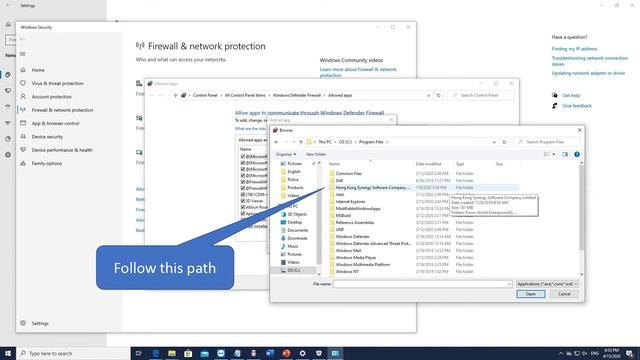Select Virus & threat protection sidebar item
The height and width of the screenshot is (360, 640).
58,83
